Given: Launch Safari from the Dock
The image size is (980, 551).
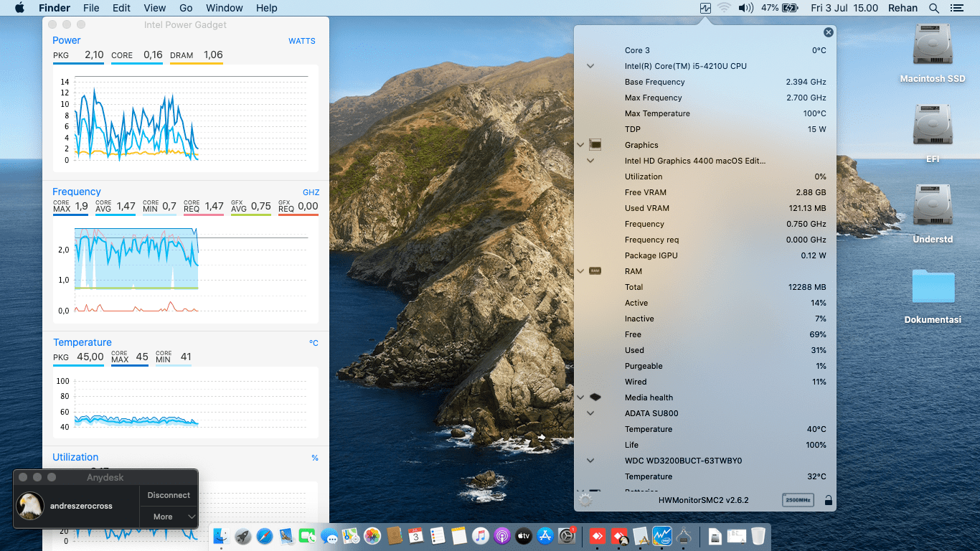Looking at the screenshot, I should click(x=265, y=536).
